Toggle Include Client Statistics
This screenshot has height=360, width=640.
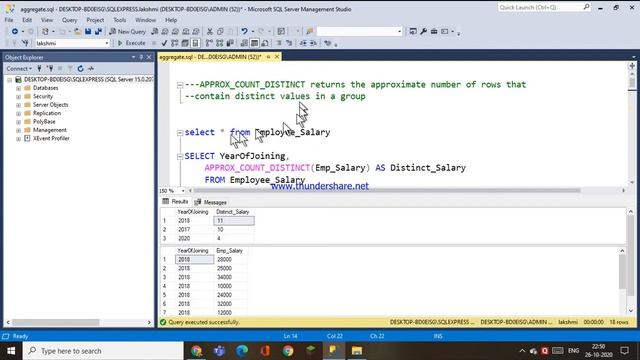point(230,43)
